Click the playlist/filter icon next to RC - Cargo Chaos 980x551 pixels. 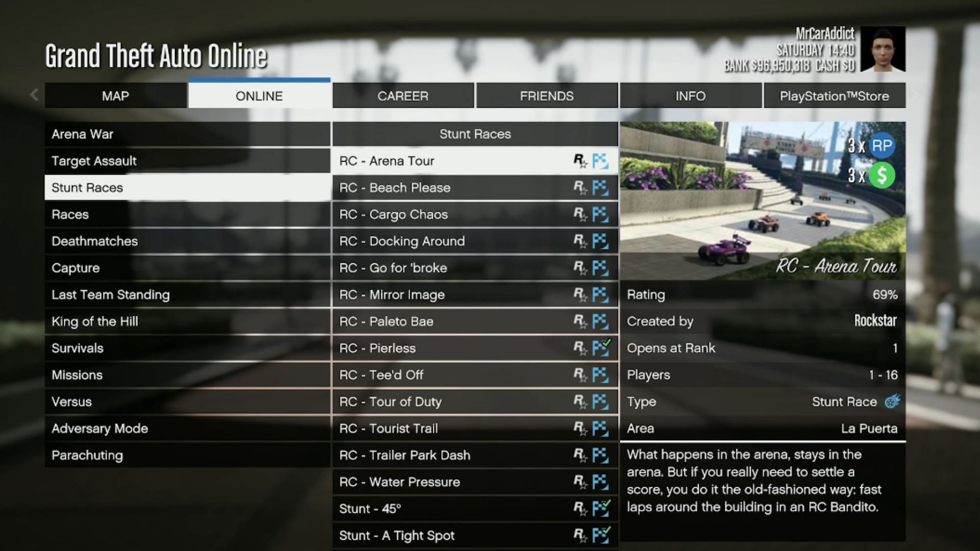pos(600,214)
